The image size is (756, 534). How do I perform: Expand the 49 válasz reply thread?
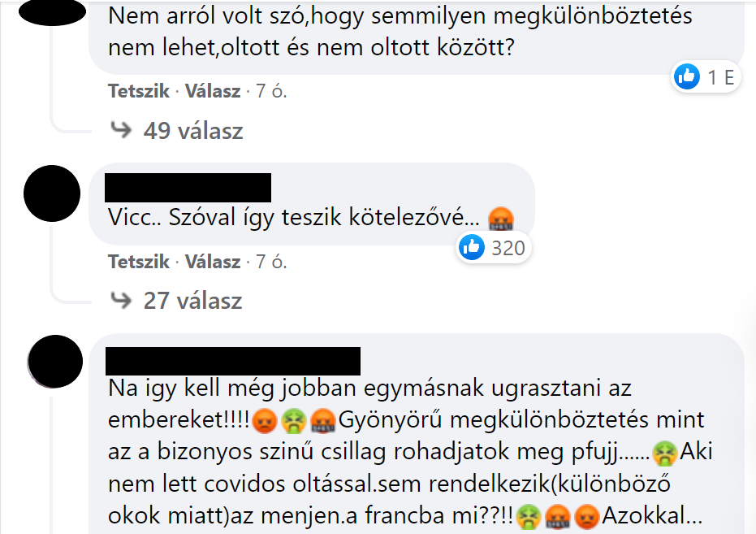193,131
